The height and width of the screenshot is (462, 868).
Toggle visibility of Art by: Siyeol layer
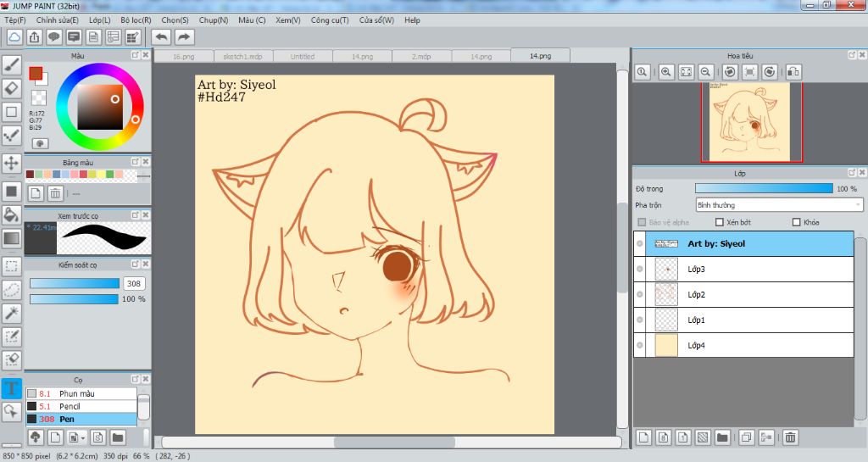coord(640,243)
